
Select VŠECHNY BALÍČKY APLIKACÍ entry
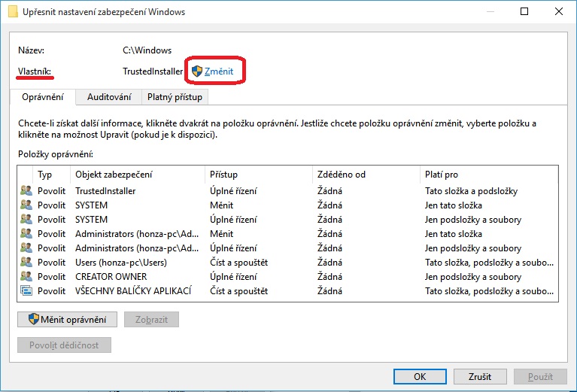point(288,291)
